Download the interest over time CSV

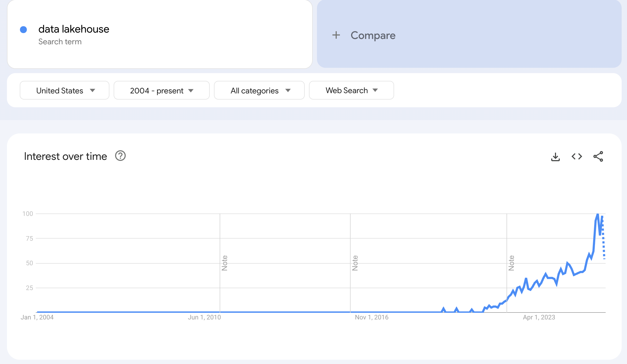point(555,157)
